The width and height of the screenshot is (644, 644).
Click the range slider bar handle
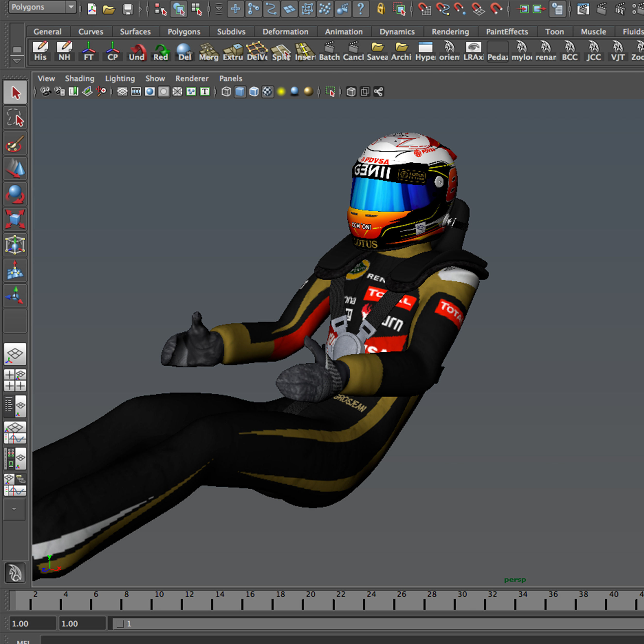[x=120, y=624]
